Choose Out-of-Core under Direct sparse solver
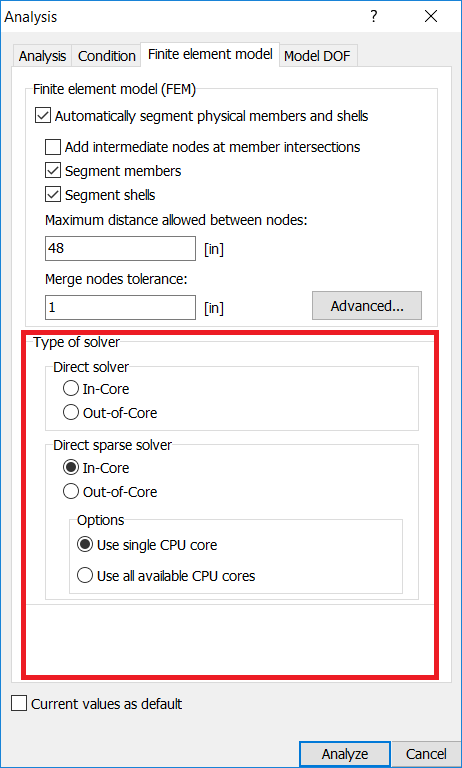The width and height of the screenshot is (462, 768). tap(71, 492)
